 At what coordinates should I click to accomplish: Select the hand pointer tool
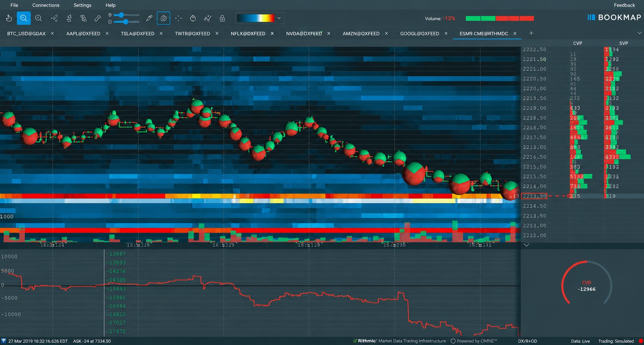tap(9, 18)
